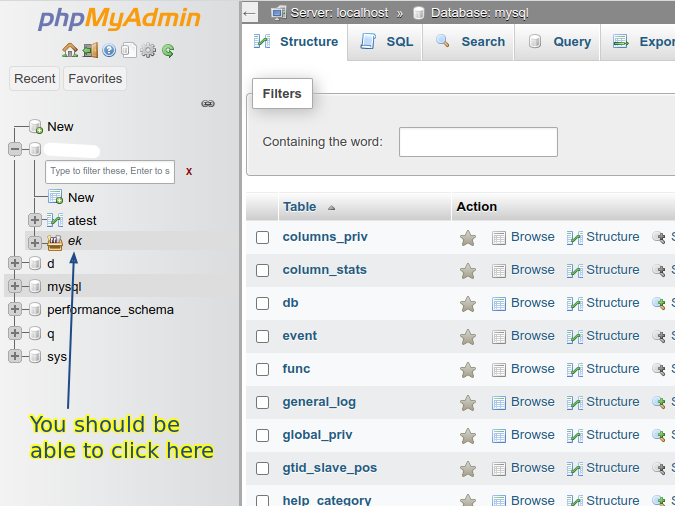Click the log out door icon
The image size is (675, 506).
(x=90, y=50)
